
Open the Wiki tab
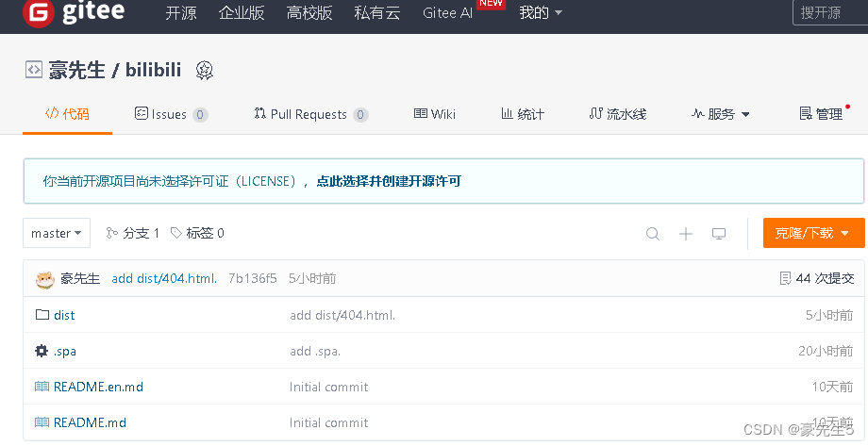[435, 114]
